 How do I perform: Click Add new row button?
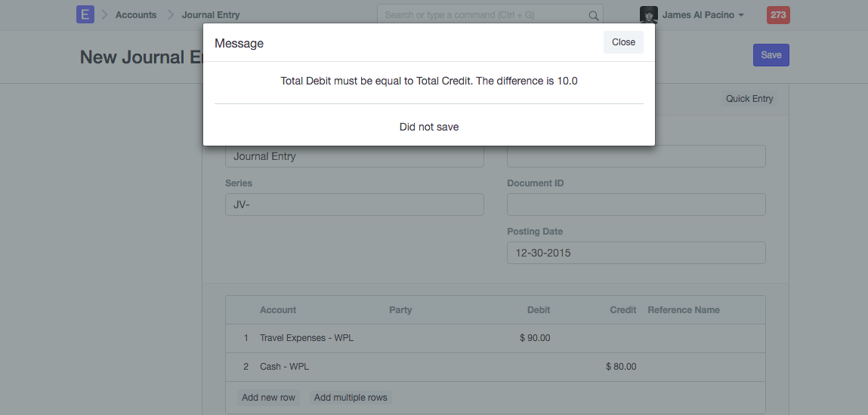268,398
